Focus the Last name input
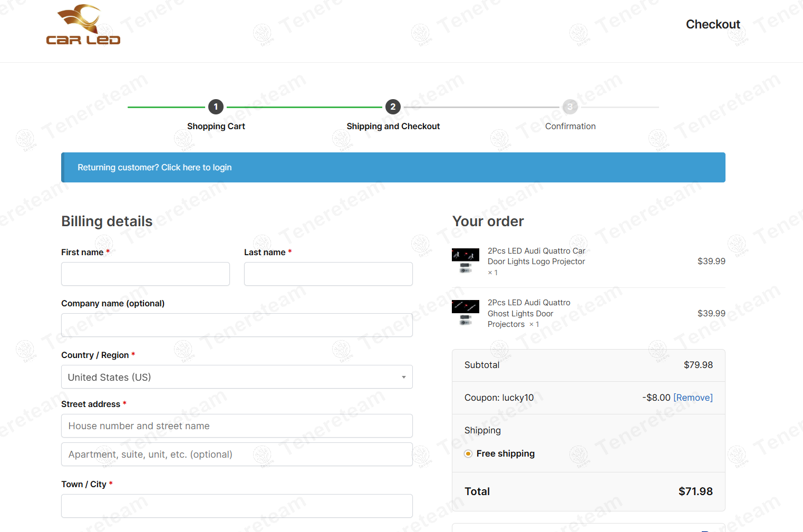 click(328, 274)
